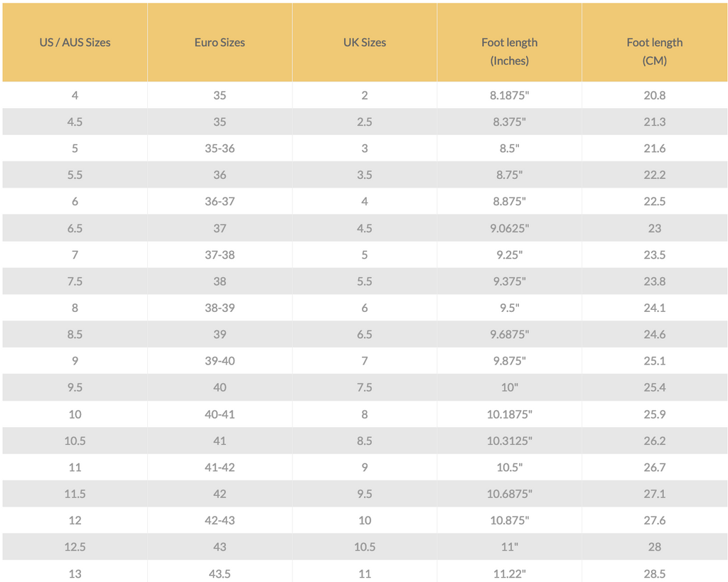Image resolution: width=728 pixels, height=582 pixels.
Task: Click the 24.1 centimeter cell
Action: (654, 308)
